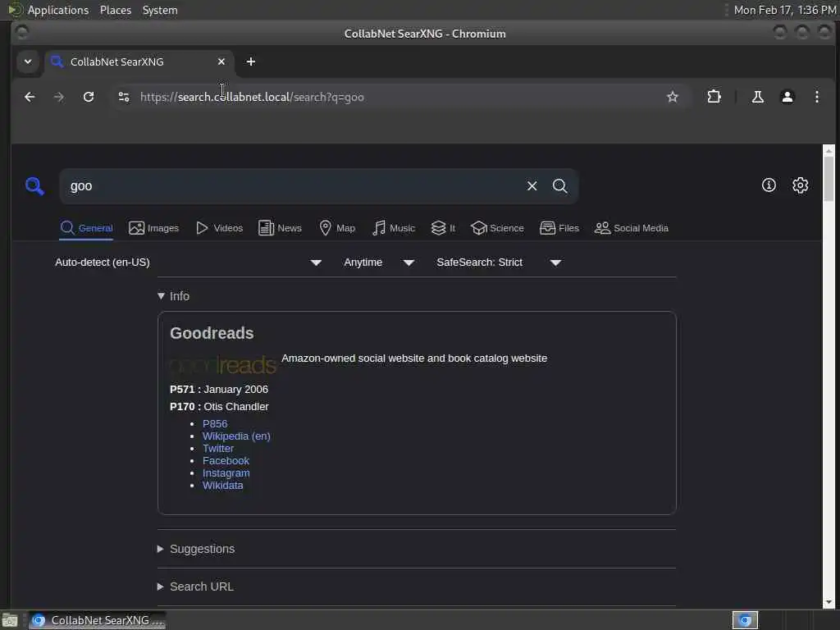Click the workspace switcher in bottom panel
This screenshot has height=630, width=840.
tap(745, 620)
